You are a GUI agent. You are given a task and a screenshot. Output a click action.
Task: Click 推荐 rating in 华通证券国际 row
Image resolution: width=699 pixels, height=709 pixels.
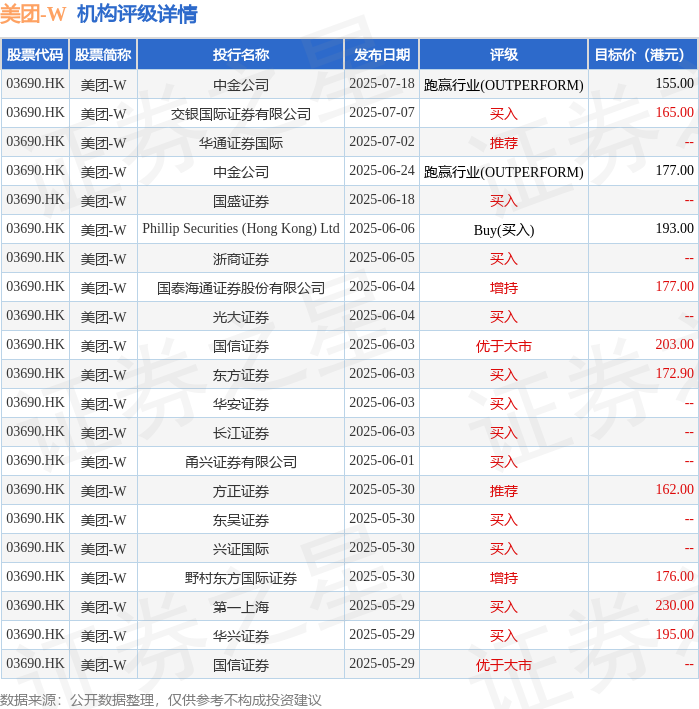tap(504, 143)
